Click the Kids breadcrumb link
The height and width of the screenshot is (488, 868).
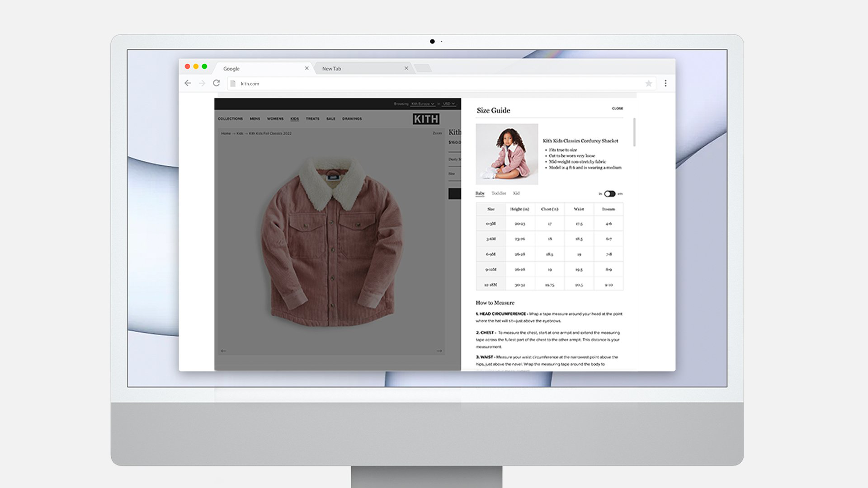[x=240, y=133]
